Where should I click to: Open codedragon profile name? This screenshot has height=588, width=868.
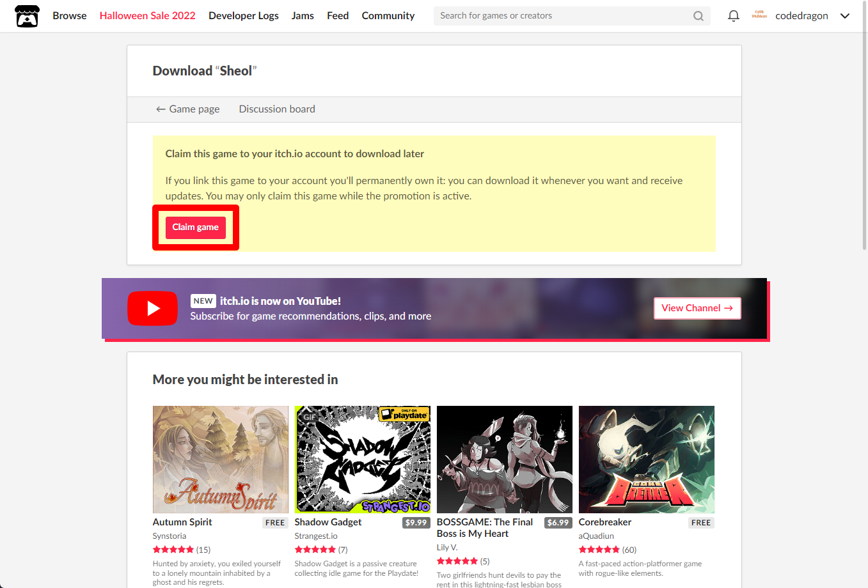[801, 16]
